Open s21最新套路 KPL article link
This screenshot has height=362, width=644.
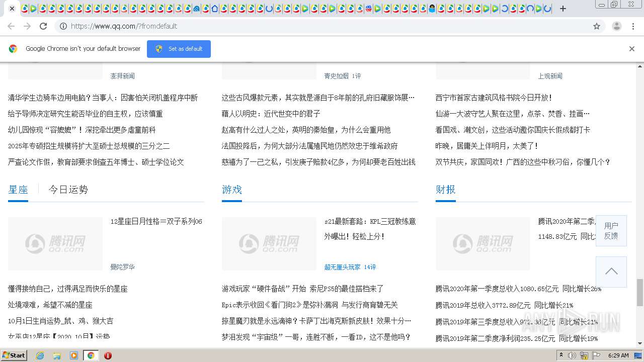pos(370,229)
